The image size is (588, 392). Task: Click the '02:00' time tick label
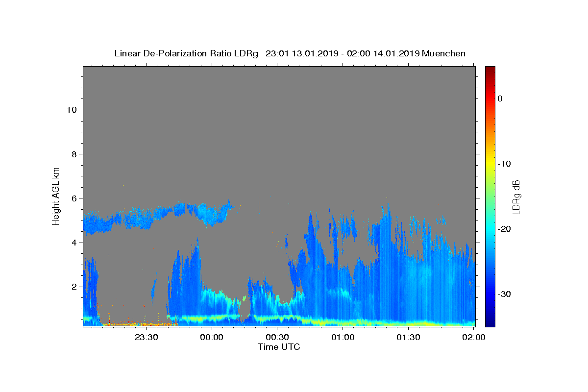(x=474, y=337)
